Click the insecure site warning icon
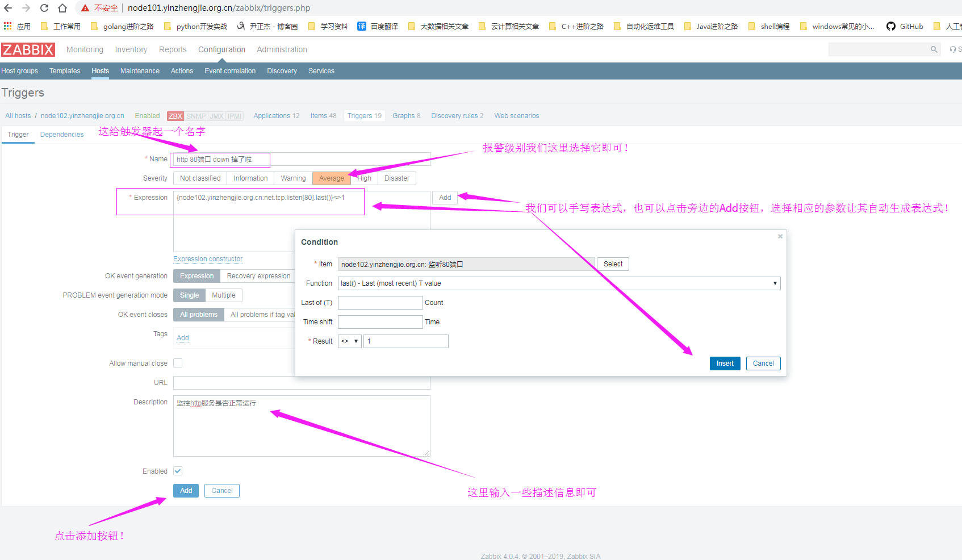The height and width of the screenshot is (560, 962). tap(85, 8)
